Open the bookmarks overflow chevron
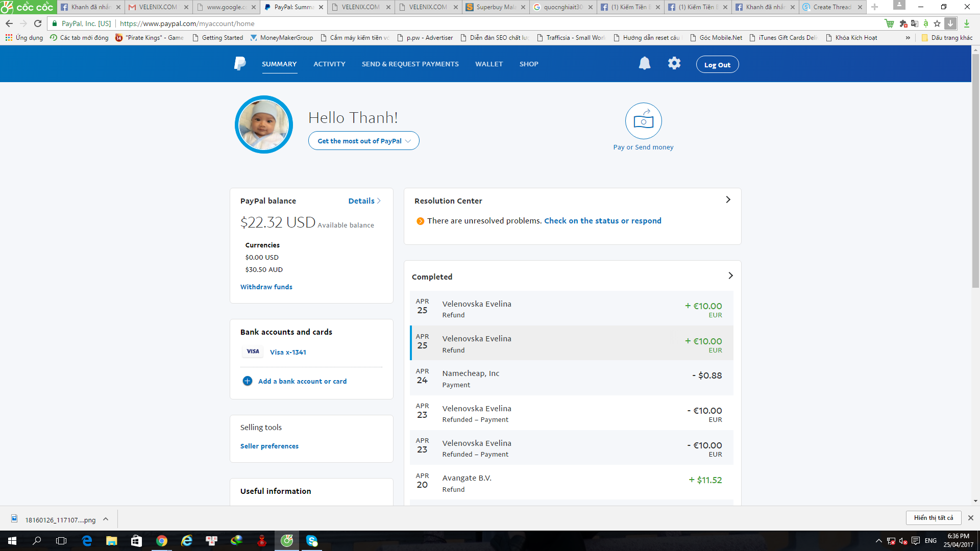The height and width of the screenshot is (551, 980). tap(908, 38)
